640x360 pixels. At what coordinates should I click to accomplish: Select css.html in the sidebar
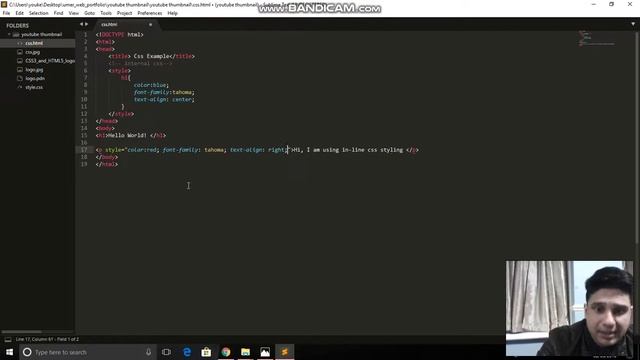[34, 43]
